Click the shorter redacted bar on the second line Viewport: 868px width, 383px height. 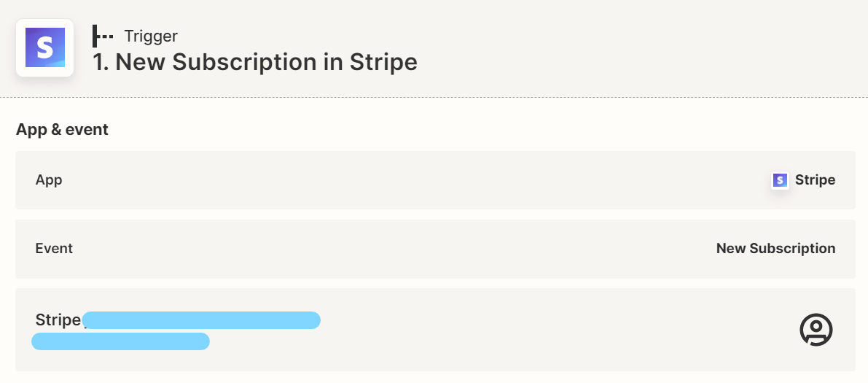[120, 341]
